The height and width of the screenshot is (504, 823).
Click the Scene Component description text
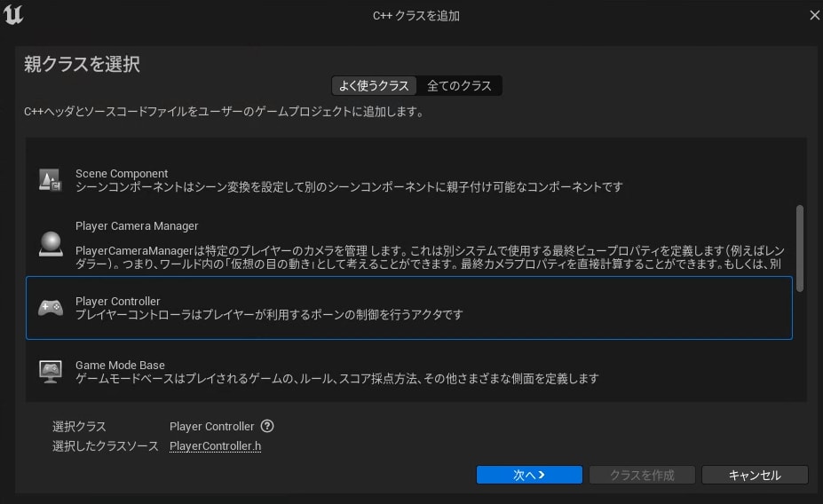349,187
